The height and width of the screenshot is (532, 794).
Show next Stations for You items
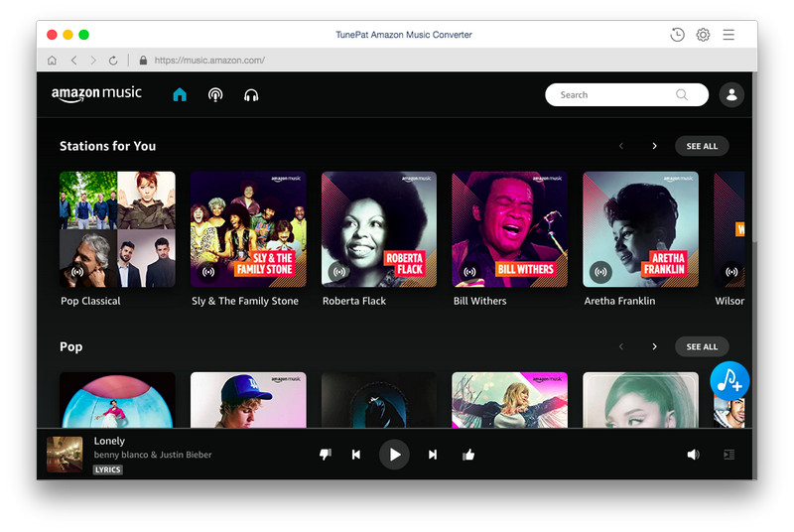click(x=654, y=146)
